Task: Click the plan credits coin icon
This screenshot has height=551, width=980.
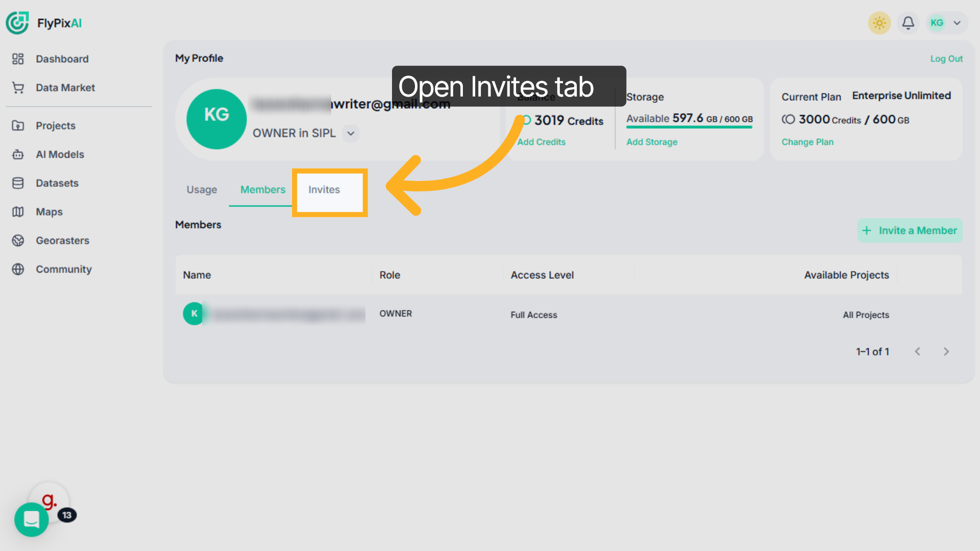Action: pos(789,119)
